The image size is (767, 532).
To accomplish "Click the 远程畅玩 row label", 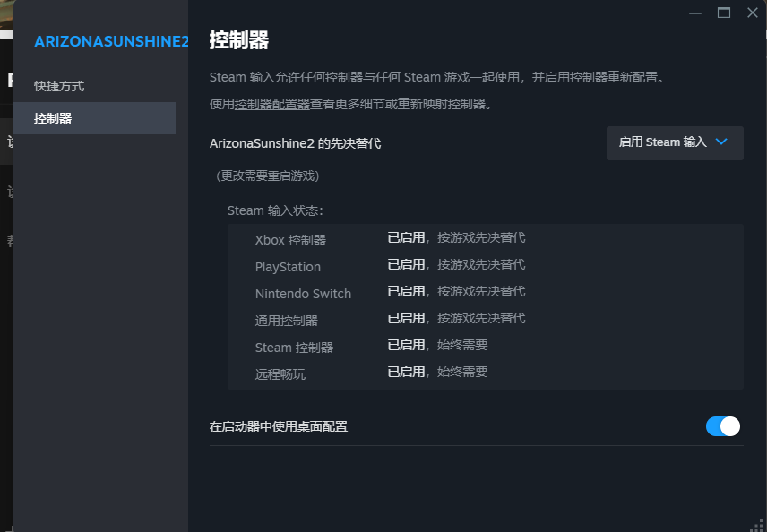I will (x=280, y=374).
